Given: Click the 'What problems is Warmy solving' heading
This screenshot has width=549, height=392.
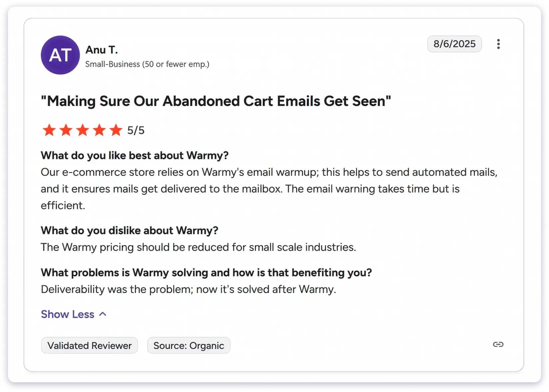Looking at the screenshot, I should tap(206, 272).
